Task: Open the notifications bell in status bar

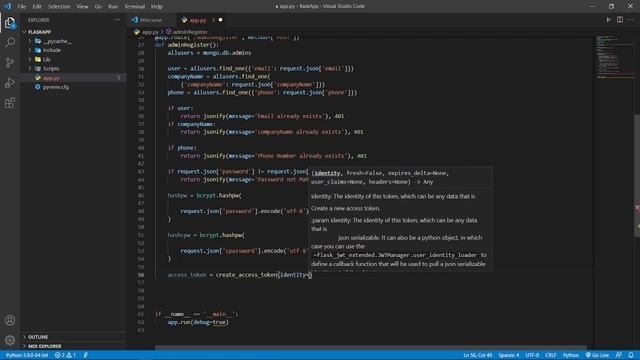Action: (x=631, y=355)
